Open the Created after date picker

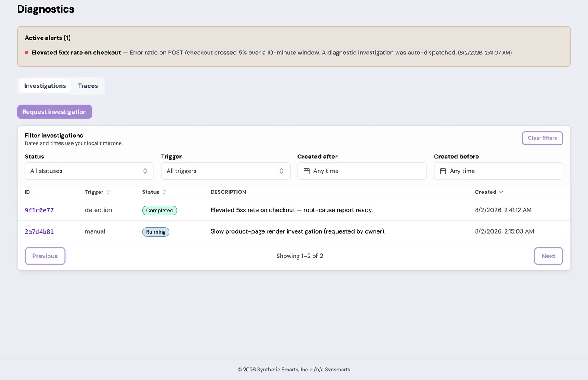[x=362, y=171]
